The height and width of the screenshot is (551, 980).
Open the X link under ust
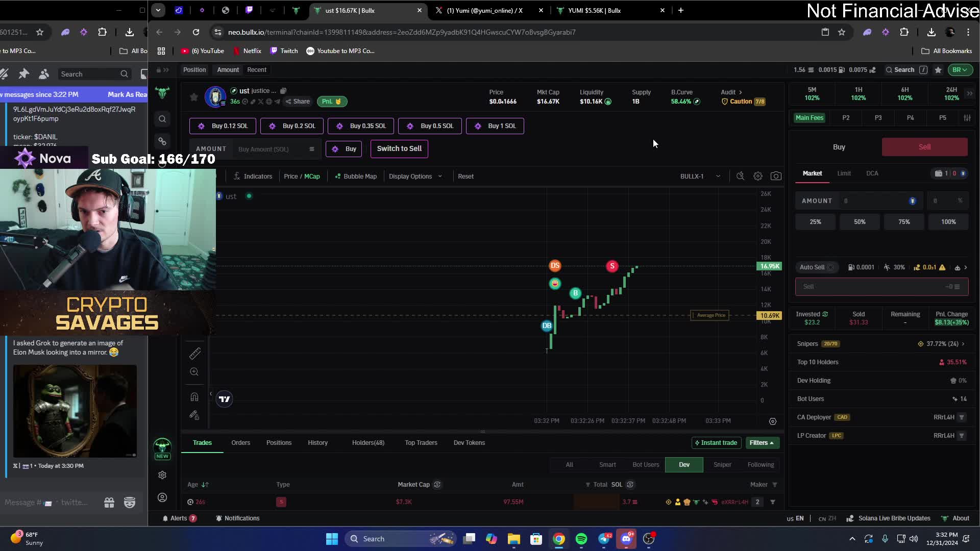click(261, 102)
